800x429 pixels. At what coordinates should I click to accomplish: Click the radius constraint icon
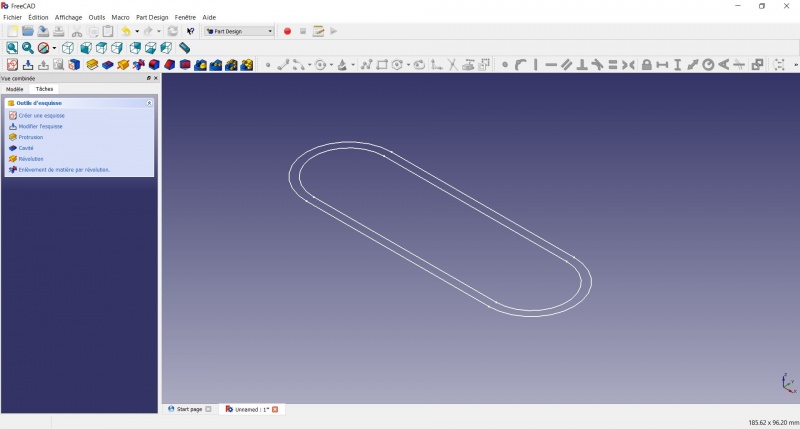[708, 65]
